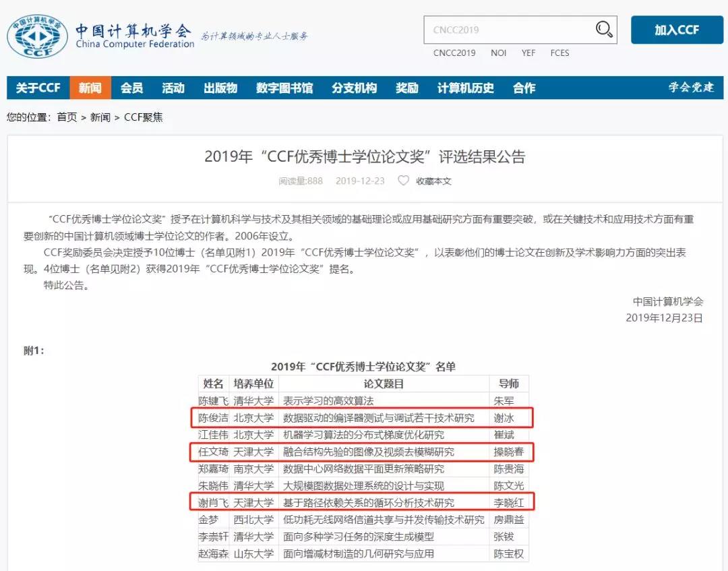
Task: Click 收藏本文 to bookmark the article
Action: coord(433,181)
